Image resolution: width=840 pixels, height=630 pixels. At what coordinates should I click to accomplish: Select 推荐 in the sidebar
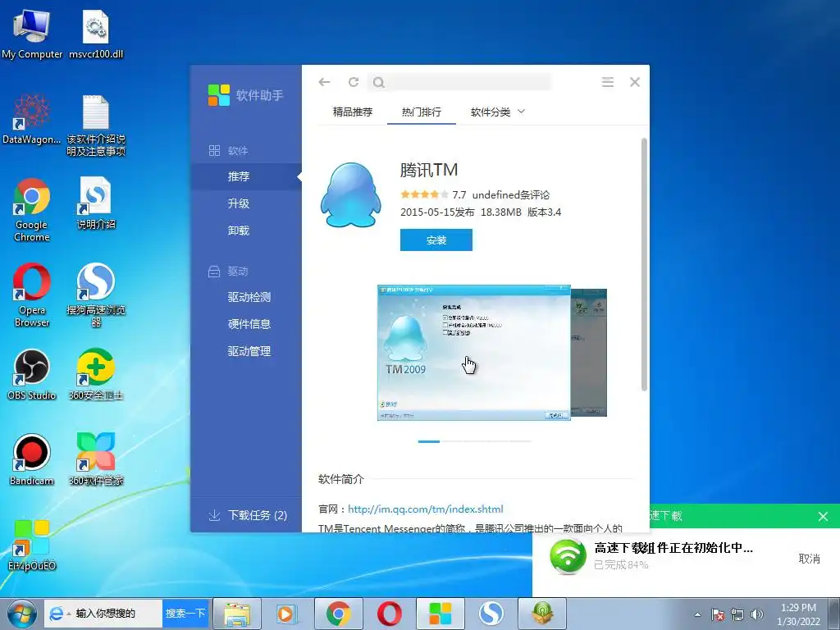tap(246, 176)
